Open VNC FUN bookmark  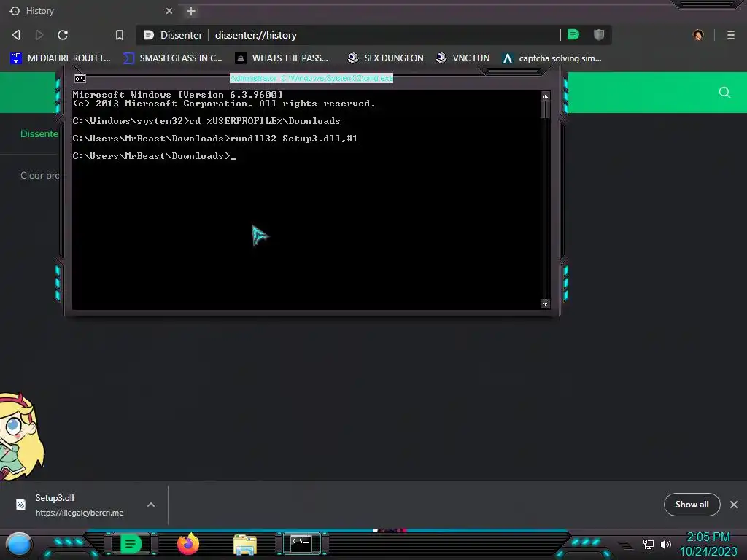tap(462, 58)
